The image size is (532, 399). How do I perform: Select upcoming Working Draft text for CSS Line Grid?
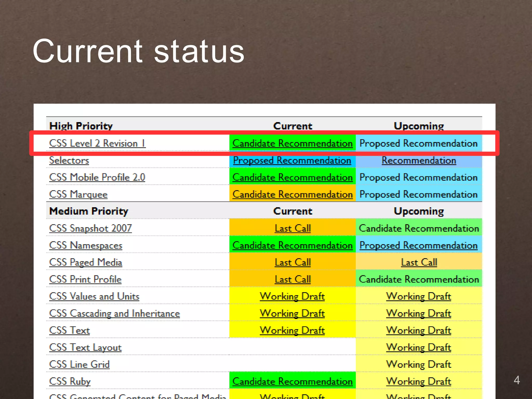coord(418,364)
